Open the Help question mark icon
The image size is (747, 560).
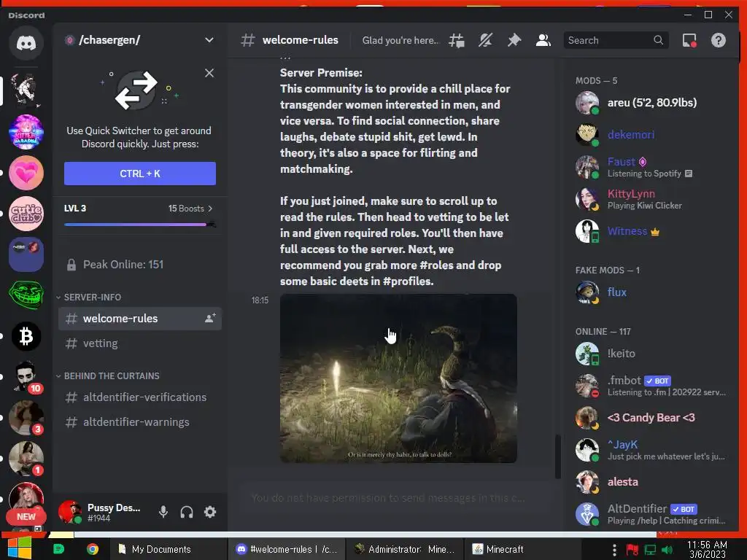(x=719, y=41)
